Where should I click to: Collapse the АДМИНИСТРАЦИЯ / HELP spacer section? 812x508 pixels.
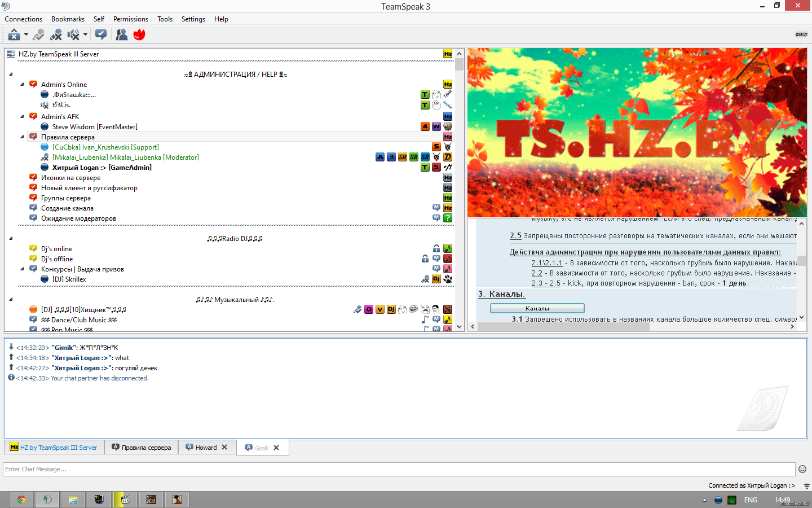click(x=11, y=75)
